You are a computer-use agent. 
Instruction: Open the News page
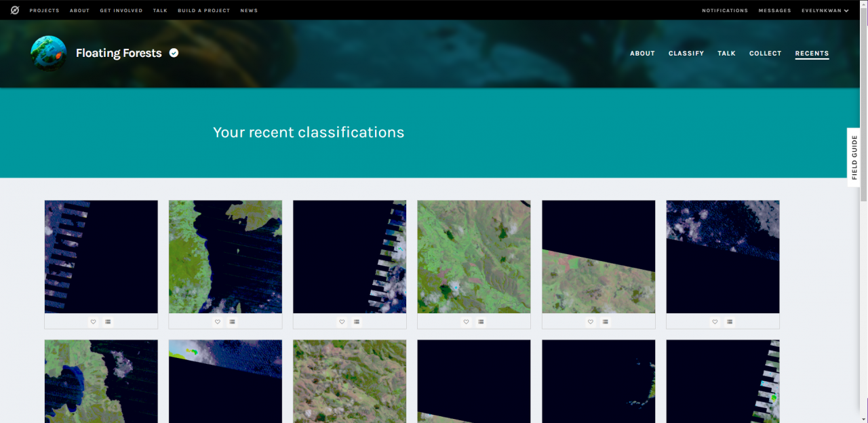249,11
